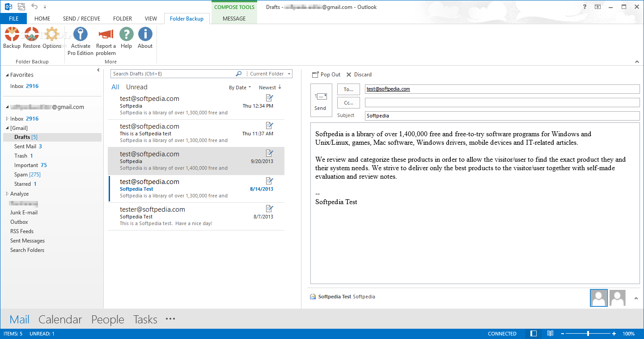The height and width of the screenshot is (339, 644).
Task: Collapse the [Gmail] folder
Action: 7,128
